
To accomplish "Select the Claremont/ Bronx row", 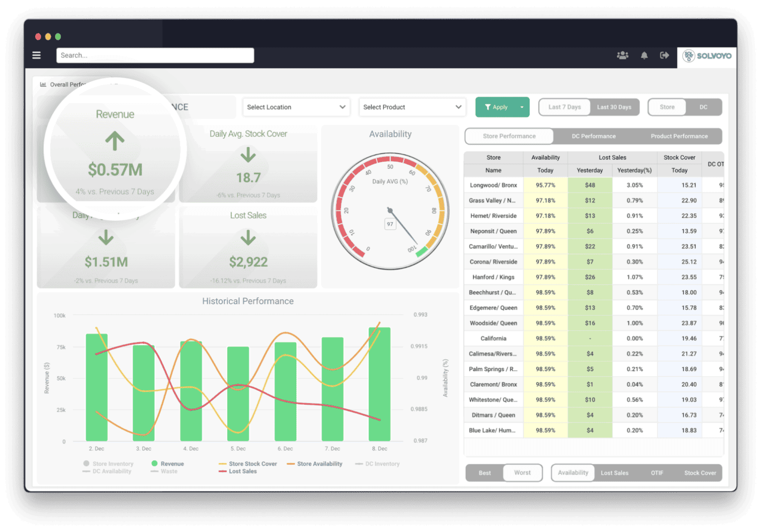I will [594, 384].
